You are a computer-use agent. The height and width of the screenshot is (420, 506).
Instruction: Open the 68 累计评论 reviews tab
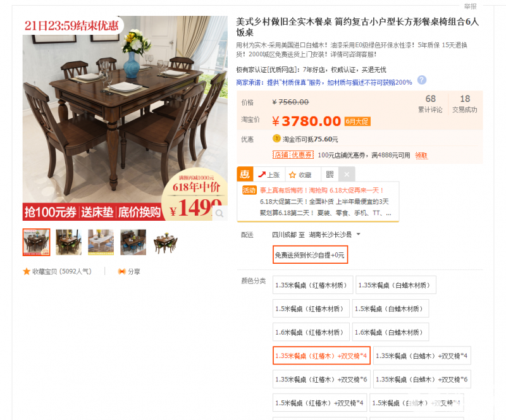pyautogui.click(x=430, y=103)
